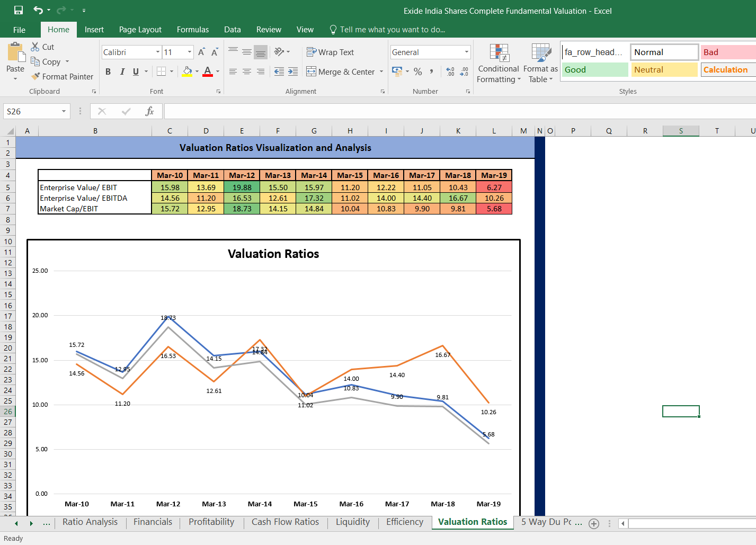This screenshot has height=545, width=756.
Task: Click the Borders icon
Action: click(162, 72)
